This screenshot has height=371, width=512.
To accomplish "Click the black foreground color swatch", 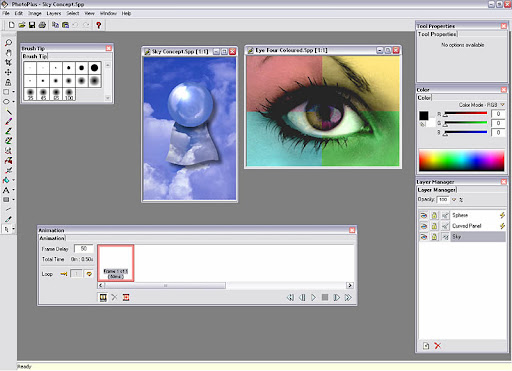I will [x=424, y=115].
